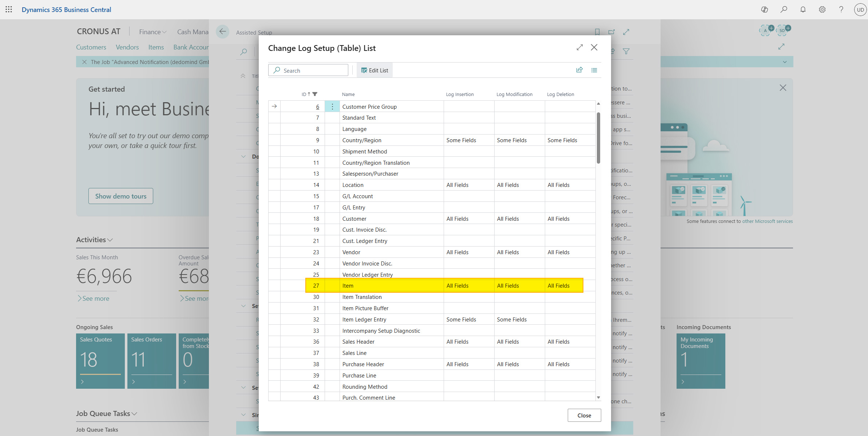The height and width of the screenshot is (436, 868).
Task: Close the Change Log Setup dialog
Action: pos(594,47)
